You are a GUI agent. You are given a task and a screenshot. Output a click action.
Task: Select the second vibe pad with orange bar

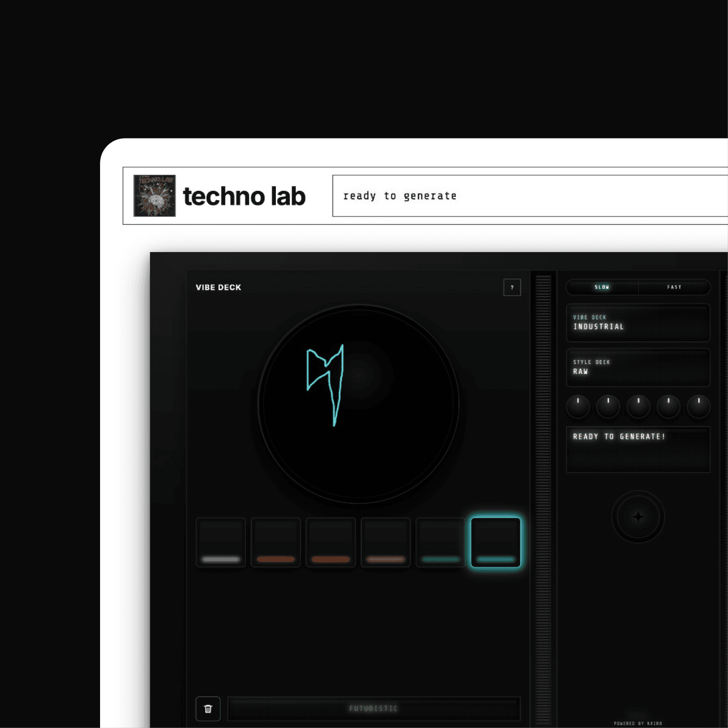point(276,542)
